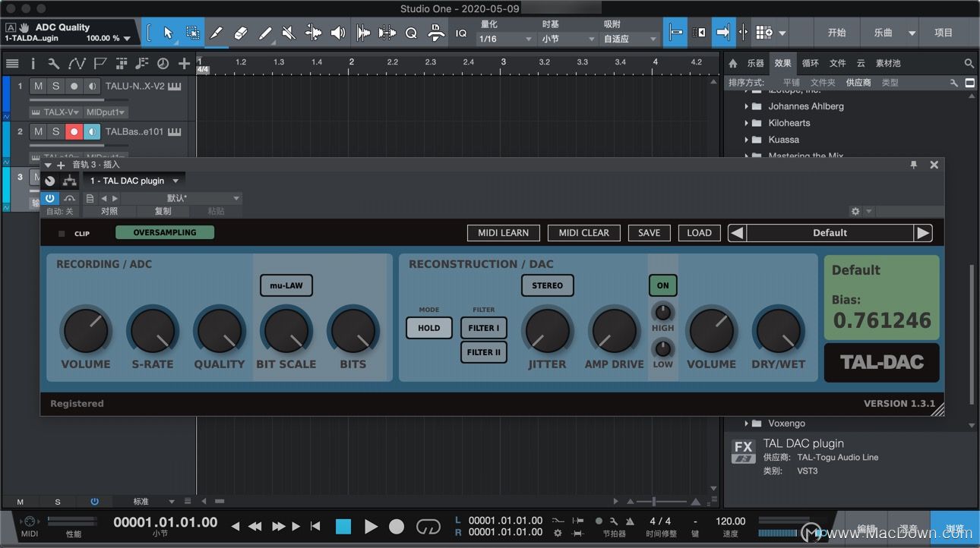Toggle the STEREO button
This screenshot has width=980, height=548.
coord(547,285)
